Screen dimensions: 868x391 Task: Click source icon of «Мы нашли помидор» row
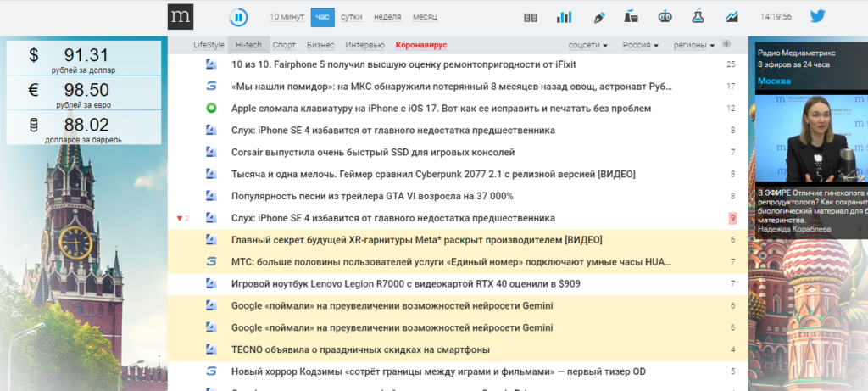point(211,87)
